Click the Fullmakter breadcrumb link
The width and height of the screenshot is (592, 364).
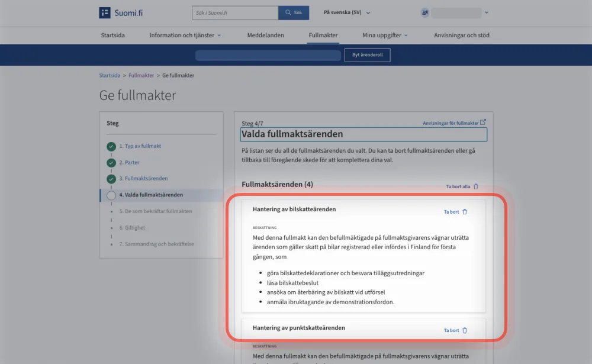click(141, 76)
